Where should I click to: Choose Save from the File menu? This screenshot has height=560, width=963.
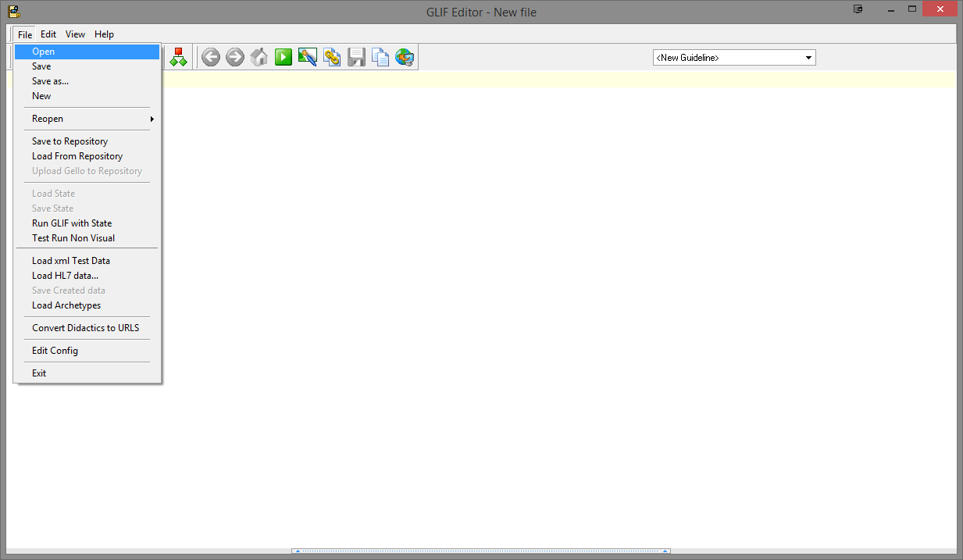pyautogui.click(x=87, y=66)
